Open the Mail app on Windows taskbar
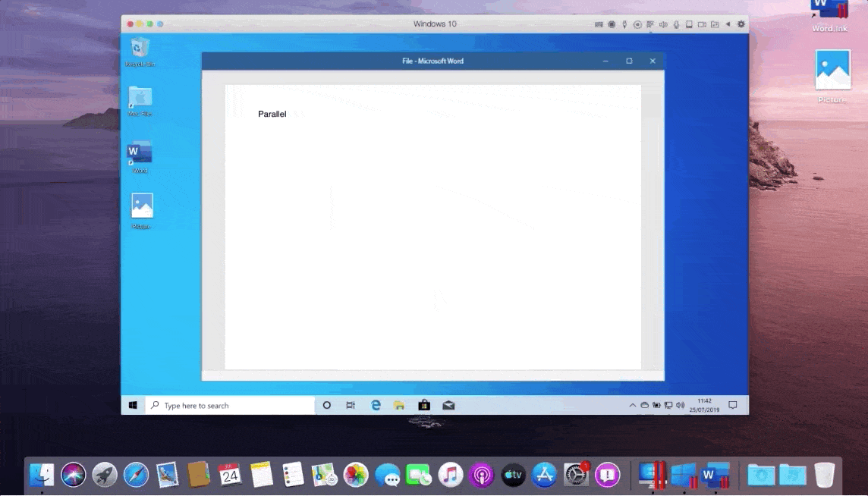Viewport: 868px width, 496px height. click(x=448, y=405)
